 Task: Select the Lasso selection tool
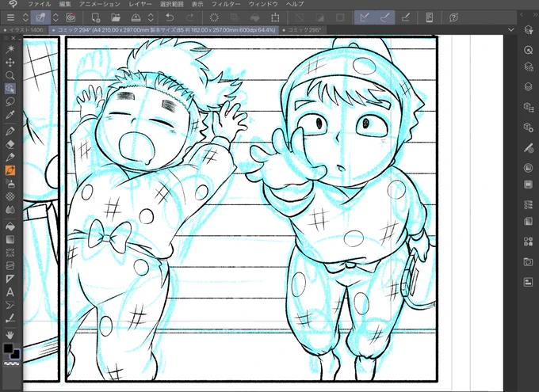[x=10, y=101]
